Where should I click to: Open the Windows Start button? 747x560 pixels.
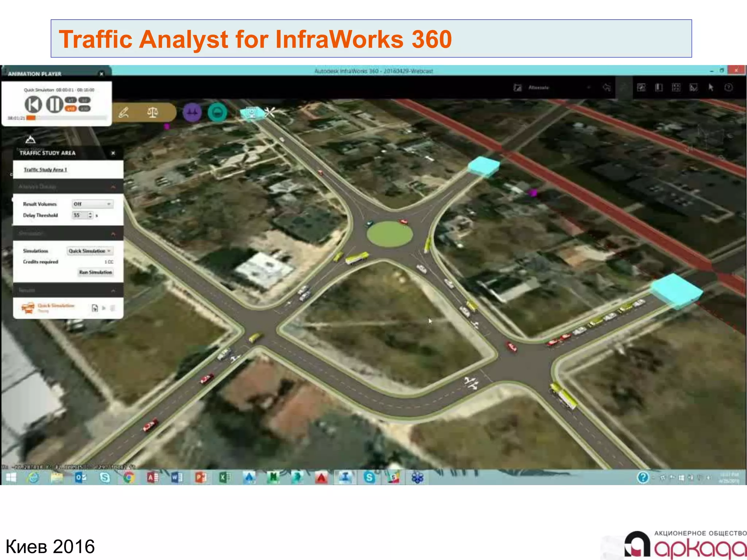11,477
